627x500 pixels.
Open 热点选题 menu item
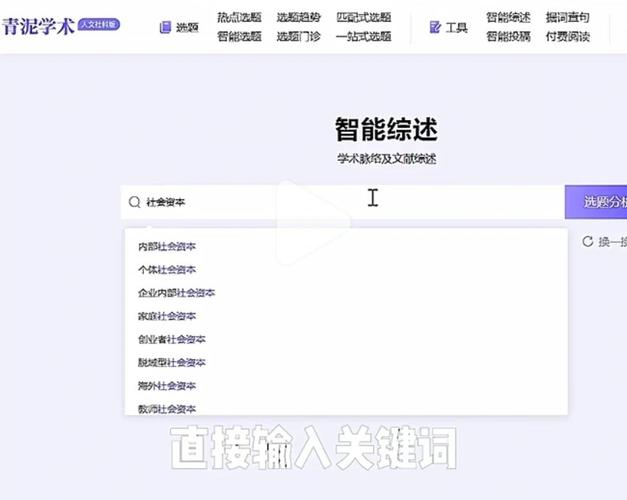[x=239, y=17]
